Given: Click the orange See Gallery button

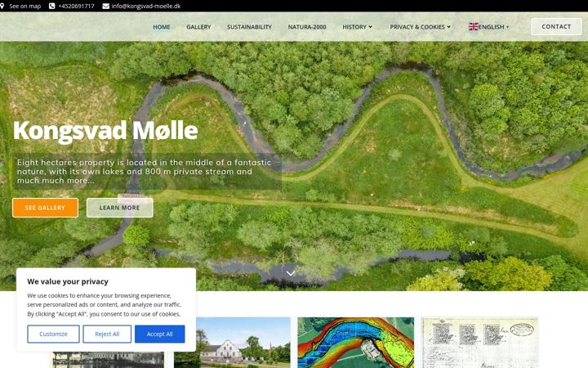Looking at the screenshot, I should coord(45,208).
